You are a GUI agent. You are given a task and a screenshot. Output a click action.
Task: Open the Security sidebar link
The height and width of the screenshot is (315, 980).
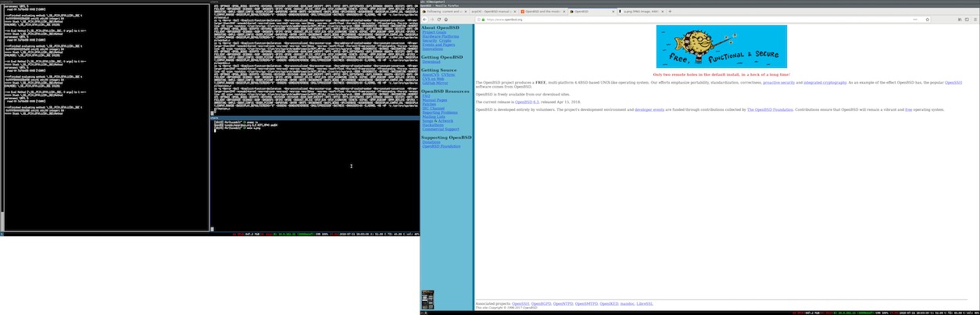coord(430,41)
